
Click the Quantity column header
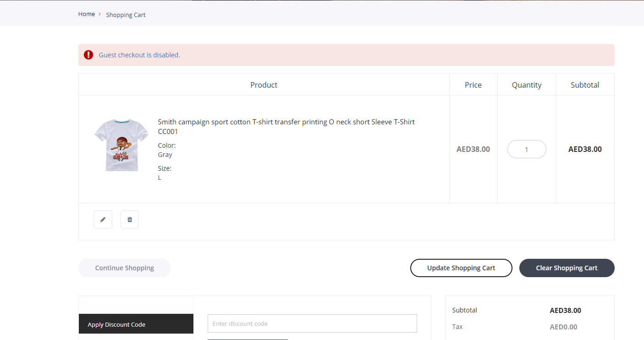click(527, 85)
